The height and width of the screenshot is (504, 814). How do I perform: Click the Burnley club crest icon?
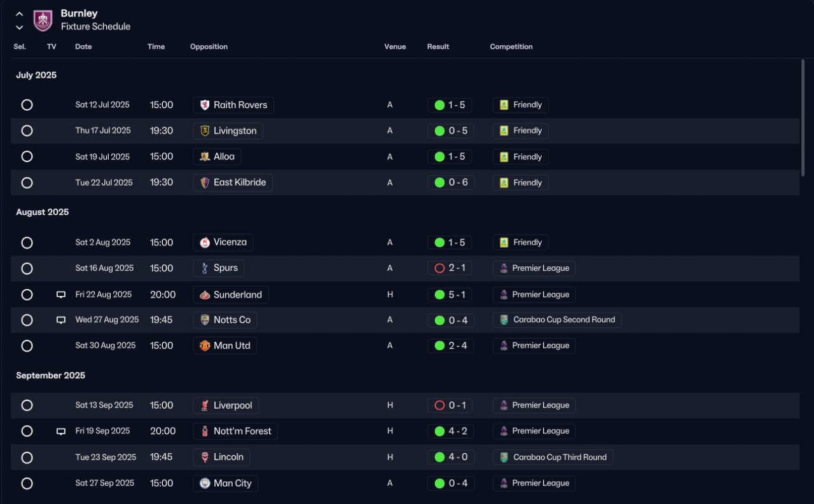(x=43, y=20)
